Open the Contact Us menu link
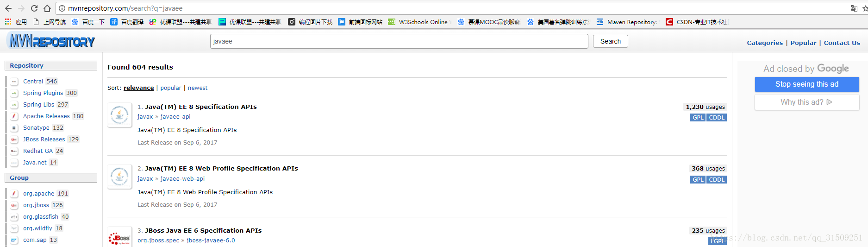 tap(842, 43)
